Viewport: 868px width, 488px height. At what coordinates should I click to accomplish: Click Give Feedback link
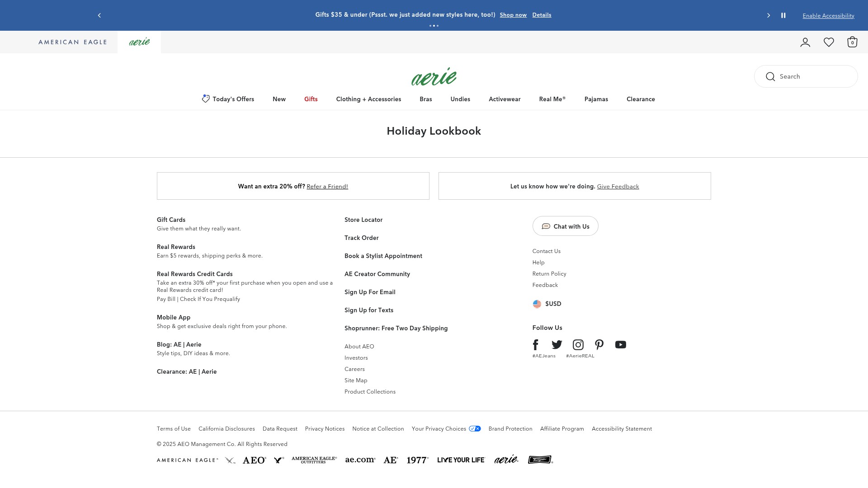(x=618, y=187)
